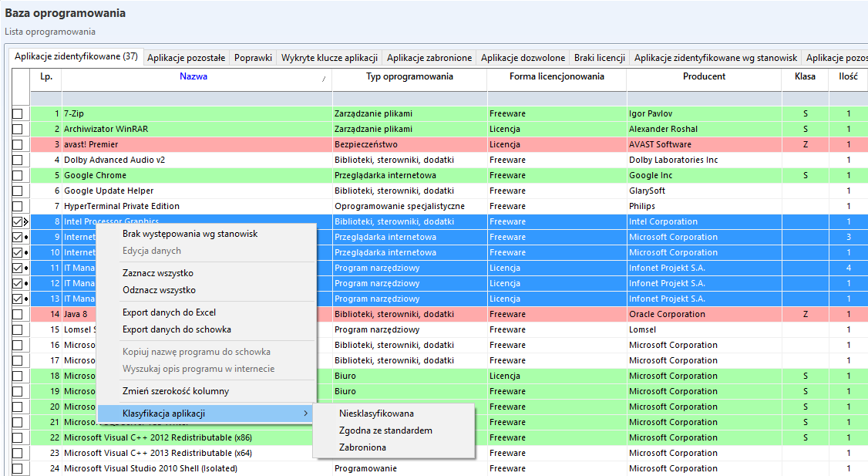Switch to the Braki licencji tab
Screen dimensions: 868x476
(600, 58)
